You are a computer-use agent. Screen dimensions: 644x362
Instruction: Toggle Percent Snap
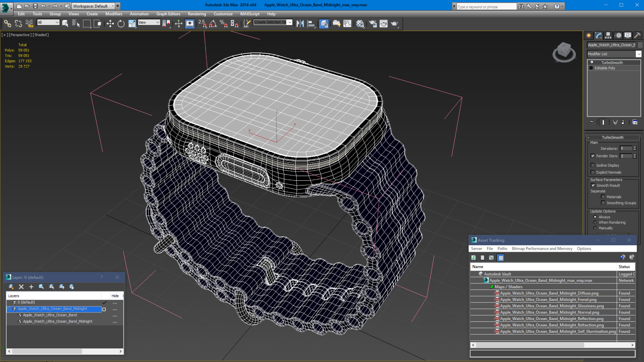[x=224, y=23]
